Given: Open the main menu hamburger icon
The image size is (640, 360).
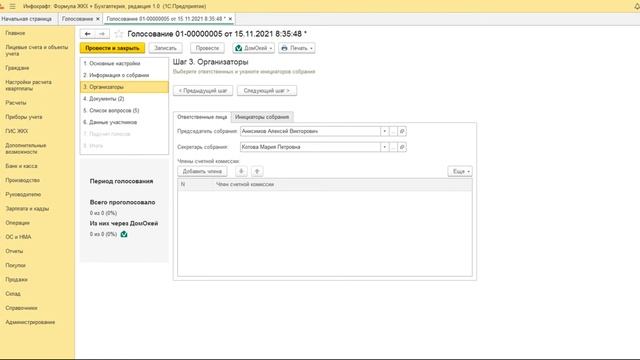Looking at the screenshot, I should click(x=13, y=6).
